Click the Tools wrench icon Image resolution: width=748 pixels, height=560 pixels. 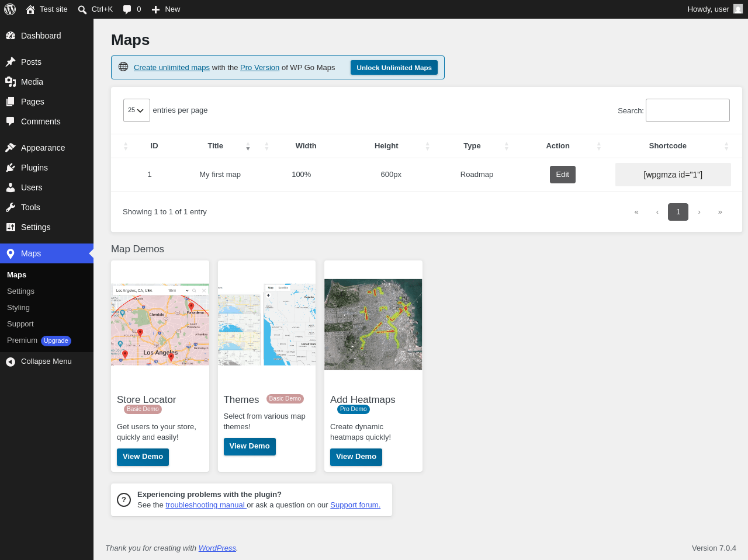(x=11, y=207)
